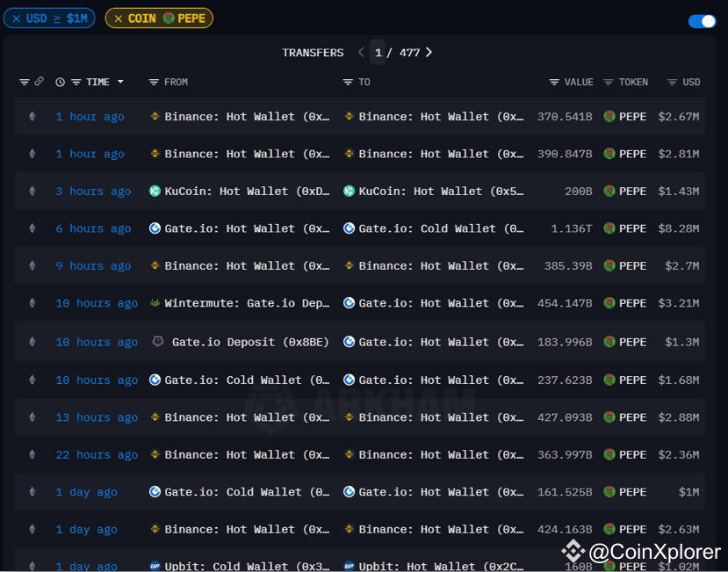Click Ethereum chain icon in 3 hours ago row
The image size is (728, 572).
click(x=32, y=191)
